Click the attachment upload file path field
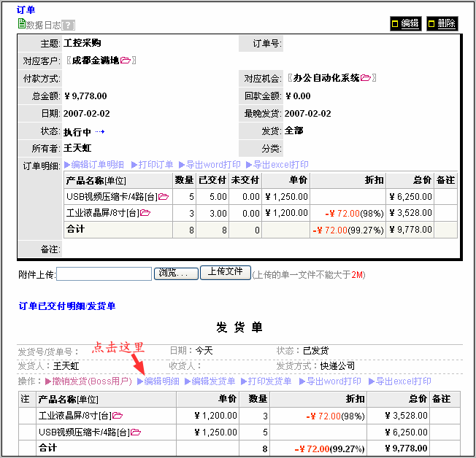Image resolution: width=476 pixels, height=458 pixels. coord(104,273)
